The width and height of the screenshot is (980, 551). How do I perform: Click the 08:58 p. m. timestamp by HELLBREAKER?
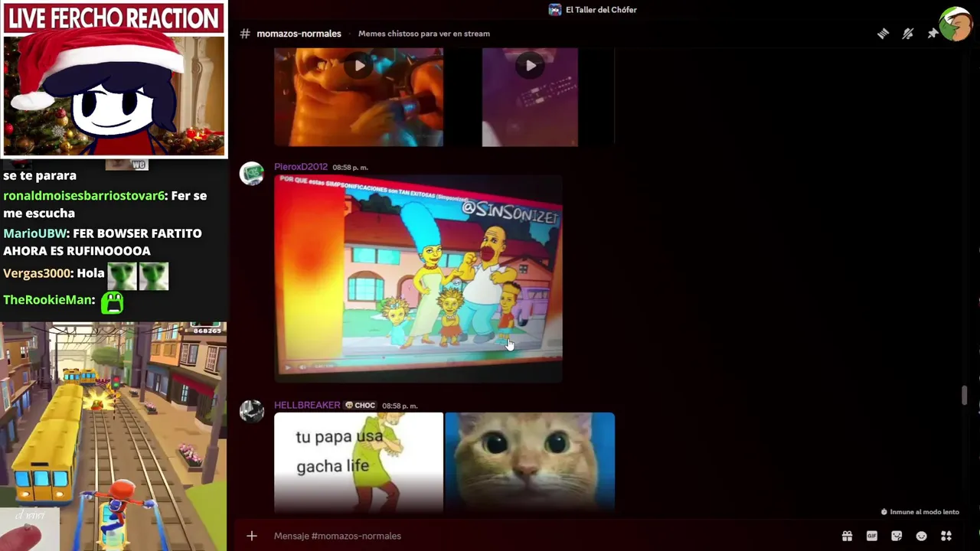click(x=400, y=406)
